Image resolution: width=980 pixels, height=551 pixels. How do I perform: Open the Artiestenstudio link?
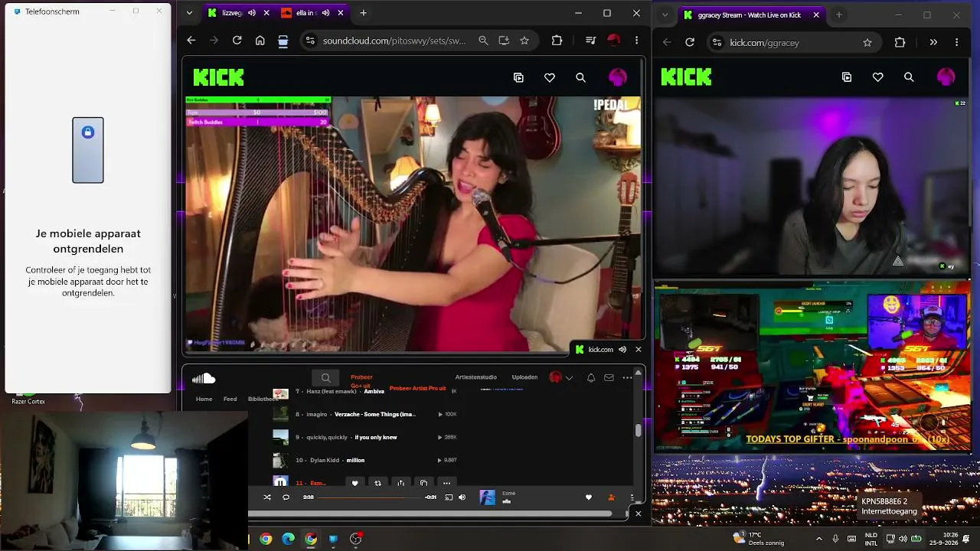point(475,377)
